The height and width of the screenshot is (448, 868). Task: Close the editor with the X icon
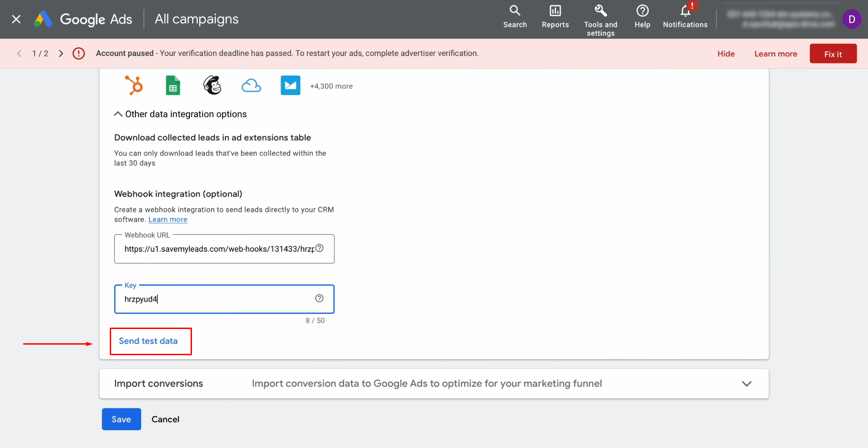coord(16,19)
